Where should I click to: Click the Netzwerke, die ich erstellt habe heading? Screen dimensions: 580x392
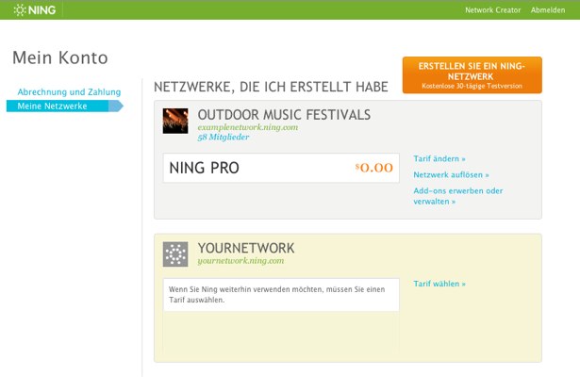click(x=271, y=87)
